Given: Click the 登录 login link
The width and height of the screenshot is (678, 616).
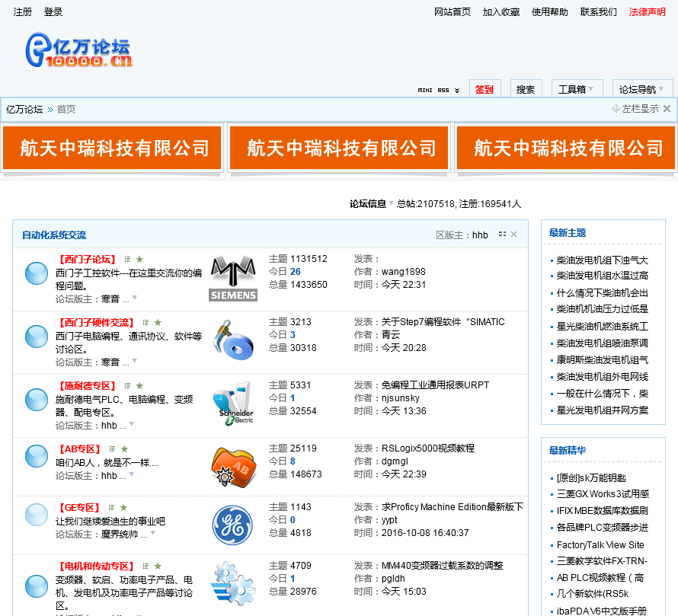Looking at the screenshot, I should pos(53,12).
